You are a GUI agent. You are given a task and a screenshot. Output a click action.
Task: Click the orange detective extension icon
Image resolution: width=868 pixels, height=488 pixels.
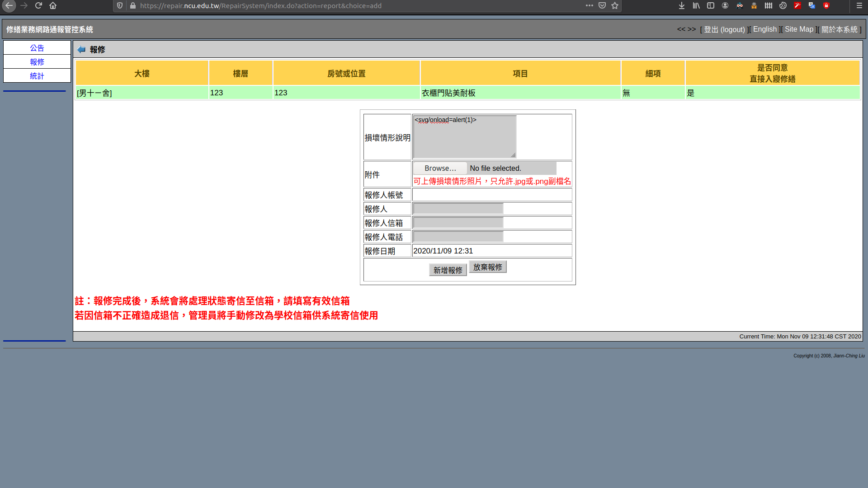click(x=754, y=5)
